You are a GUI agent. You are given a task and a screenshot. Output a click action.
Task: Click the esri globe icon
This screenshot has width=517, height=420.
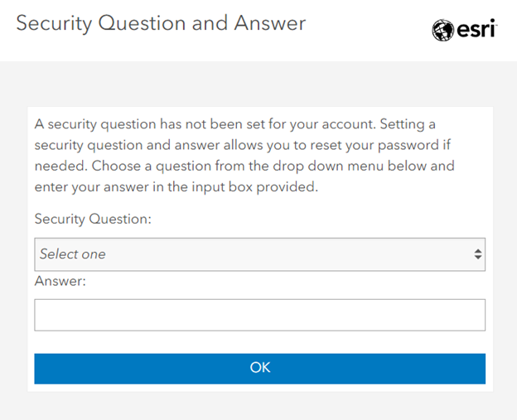pos(443,31)
